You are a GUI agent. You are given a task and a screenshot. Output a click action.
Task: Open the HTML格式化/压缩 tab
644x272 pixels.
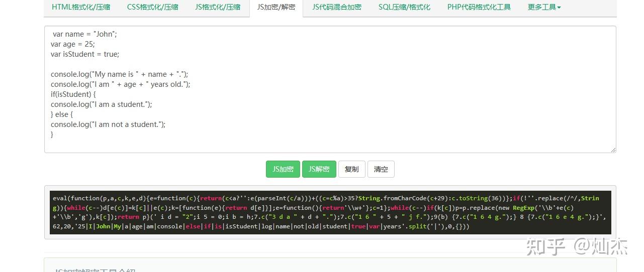click(x=81, y=8)
